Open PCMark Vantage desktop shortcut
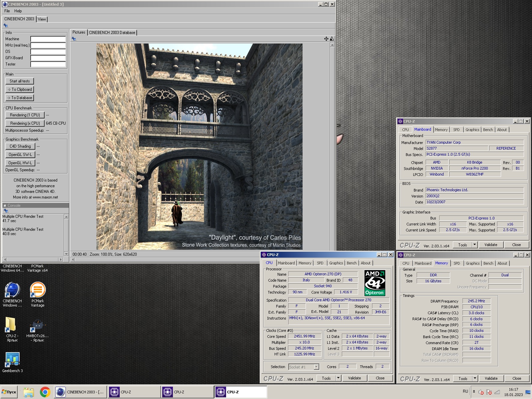This screenshot has width=532, height=399. [38, 294]
